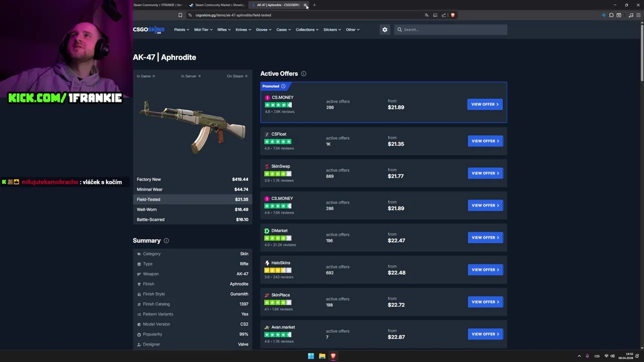The height and width of the screenshot is (362, 644).
Task: Select the Minimal Wear condition
Action: point(192,190)
